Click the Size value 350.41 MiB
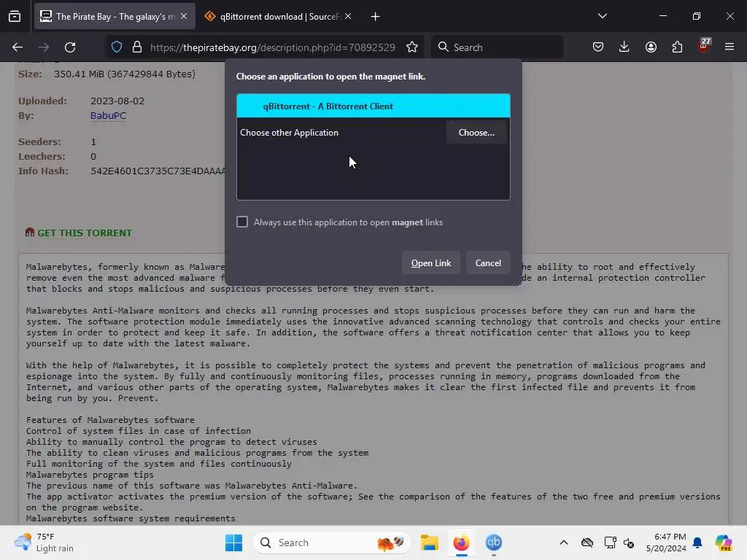 [124, 74]
